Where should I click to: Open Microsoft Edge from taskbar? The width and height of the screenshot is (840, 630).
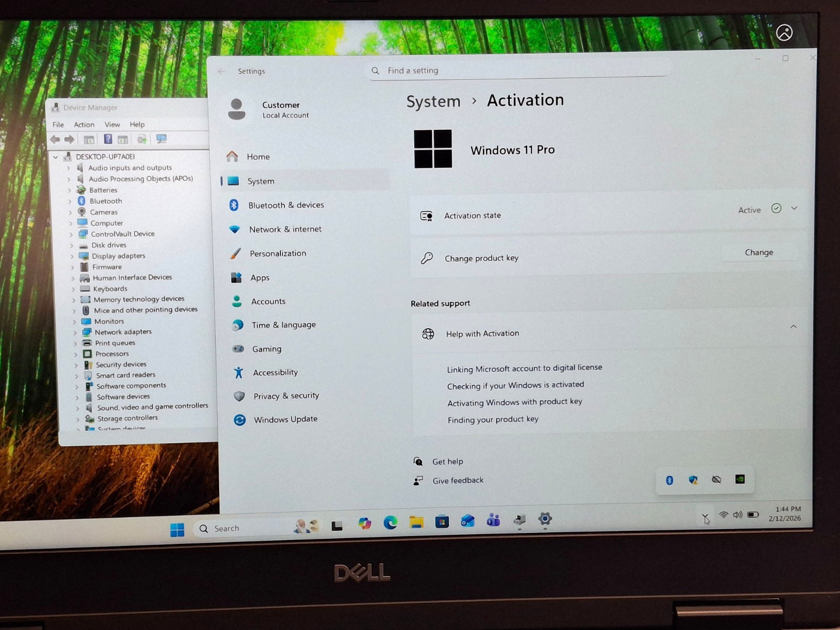390,522
